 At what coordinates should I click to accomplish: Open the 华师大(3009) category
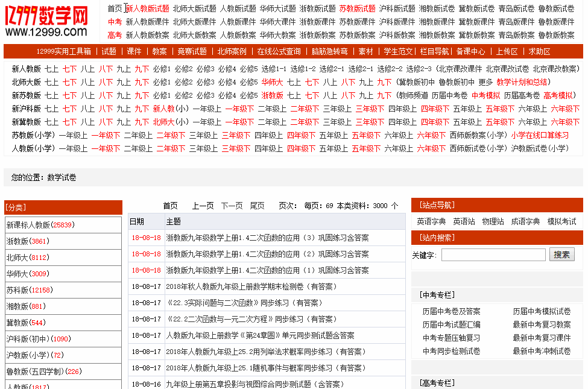[x=28, y=274]
